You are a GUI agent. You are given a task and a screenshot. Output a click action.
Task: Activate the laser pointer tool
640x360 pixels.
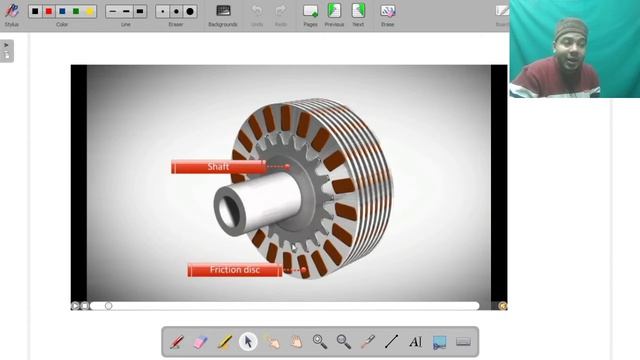(x=368, y=342)
